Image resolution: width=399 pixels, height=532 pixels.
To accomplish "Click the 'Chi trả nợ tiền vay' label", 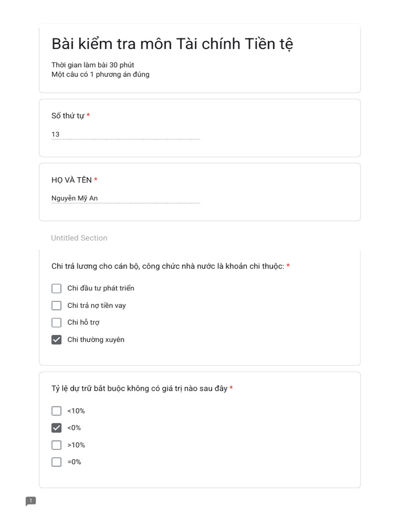I will (x=97, y=305).
